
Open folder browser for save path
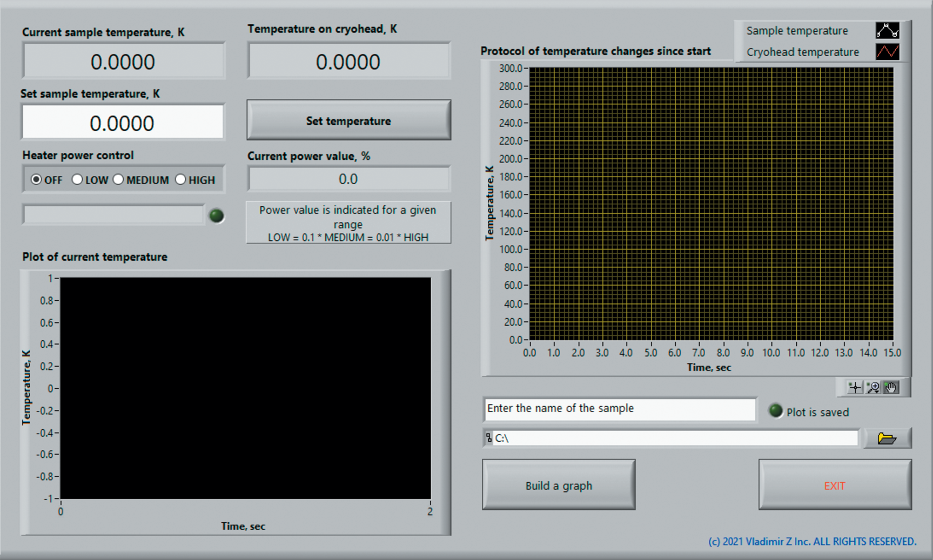click(887, 438)
